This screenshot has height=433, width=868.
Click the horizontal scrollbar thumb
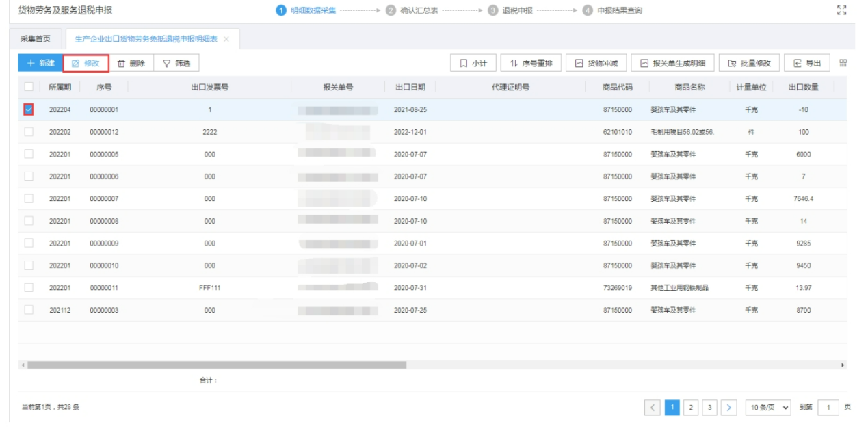tap(217, 365)
